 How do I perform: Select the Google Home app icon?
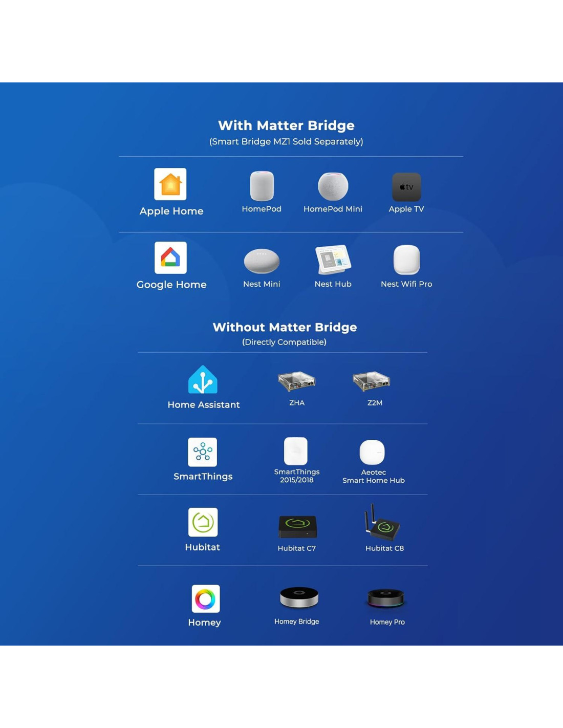[170, 258]
